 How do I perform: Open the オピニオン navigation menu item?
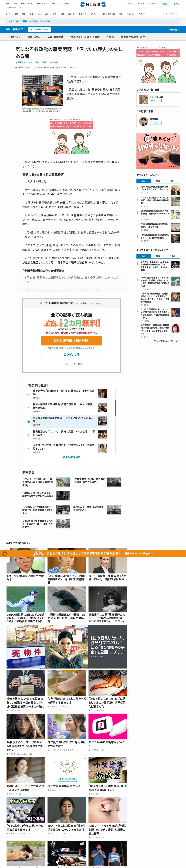(x=131, y=14)
